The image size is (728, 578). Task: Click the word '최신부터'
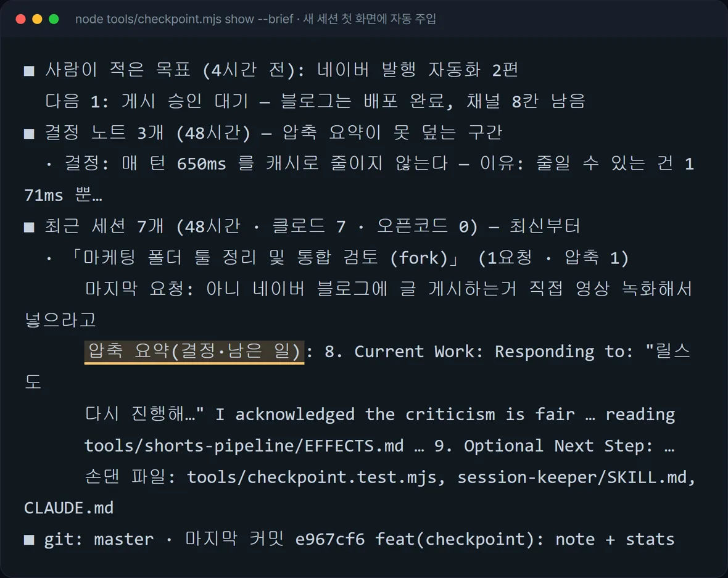[x=545, y=226]
